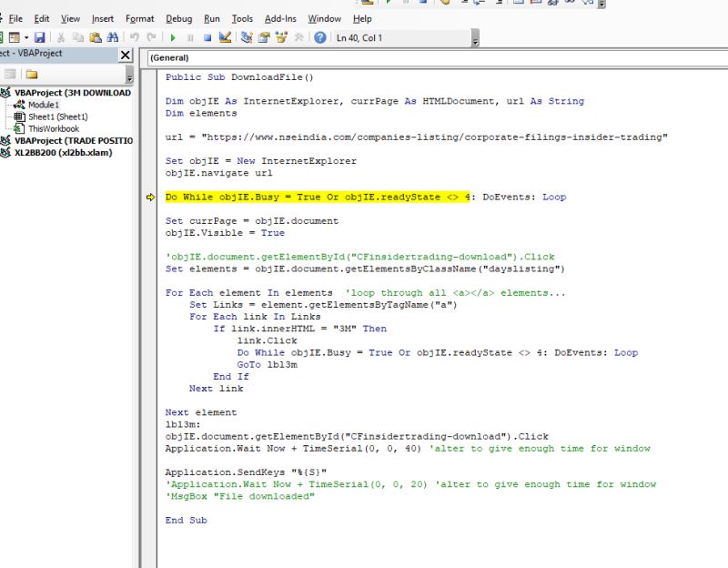Toggle Folders in the Project Explorer toolbar
728x568 pixels.
32,73
